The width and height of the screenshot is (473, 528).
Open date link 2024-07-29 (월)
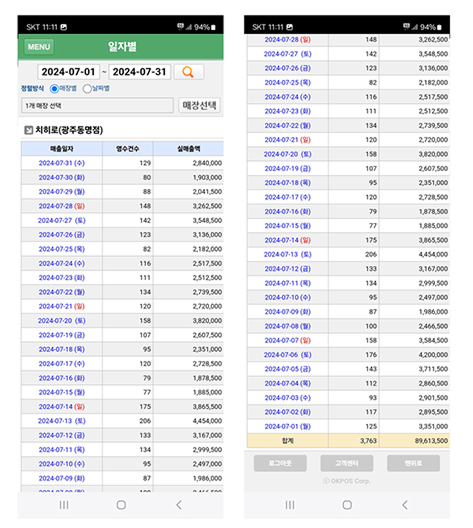(62, 192)
